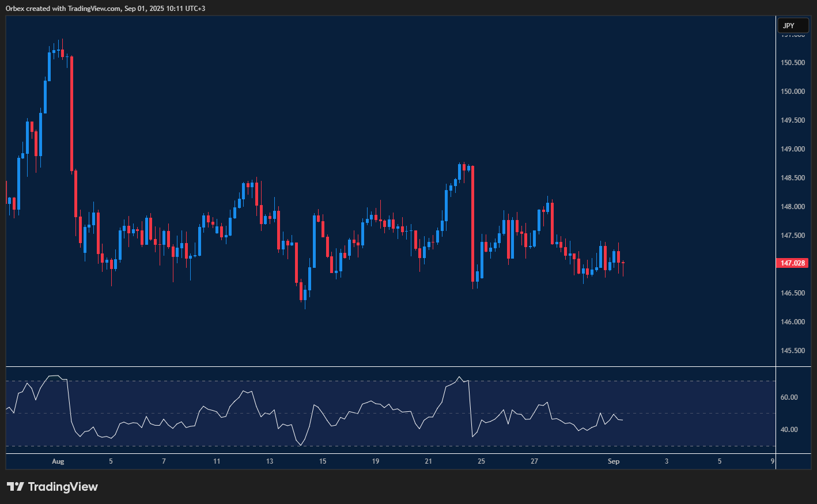Select the JPY currency button
The image size is (817, 504).
(793, 25)
